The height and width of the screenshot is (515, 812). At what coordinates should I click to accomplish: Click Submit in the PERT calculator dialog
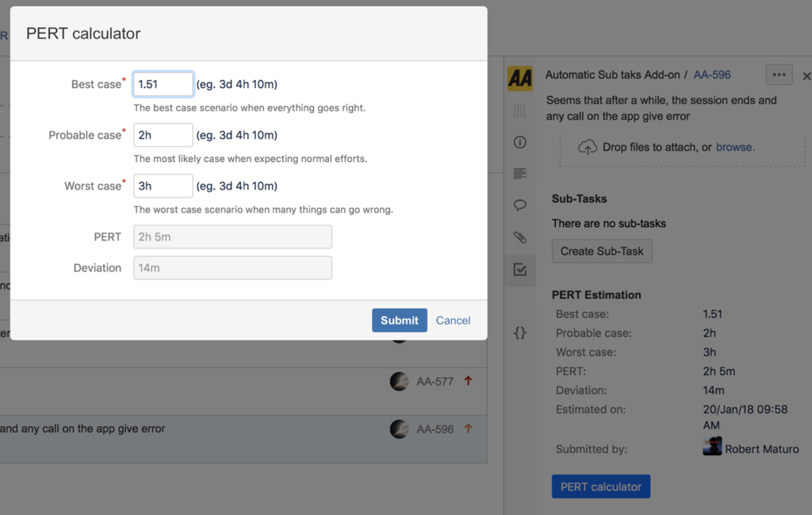pyautogui.click(x=399, y=321)
